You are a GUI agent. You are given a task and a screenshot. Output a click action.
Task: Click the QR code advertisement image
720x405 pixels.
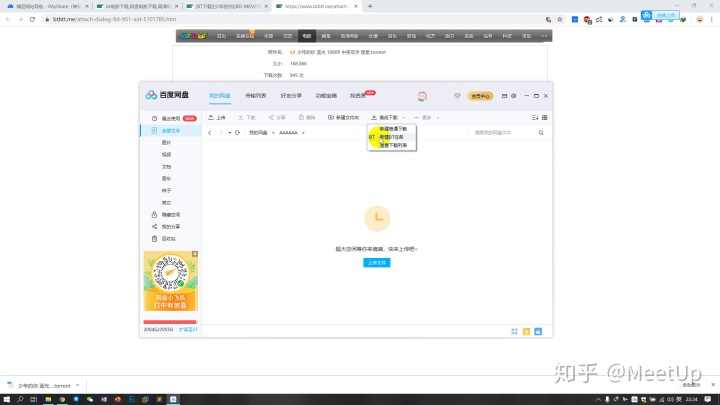171,281
